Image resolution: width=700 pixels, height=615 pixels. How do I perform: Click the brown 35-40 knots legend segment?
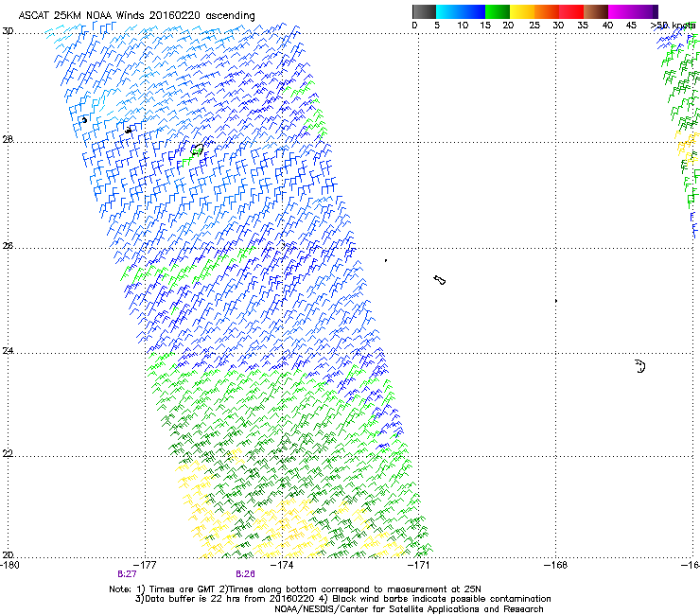point(596,11)
